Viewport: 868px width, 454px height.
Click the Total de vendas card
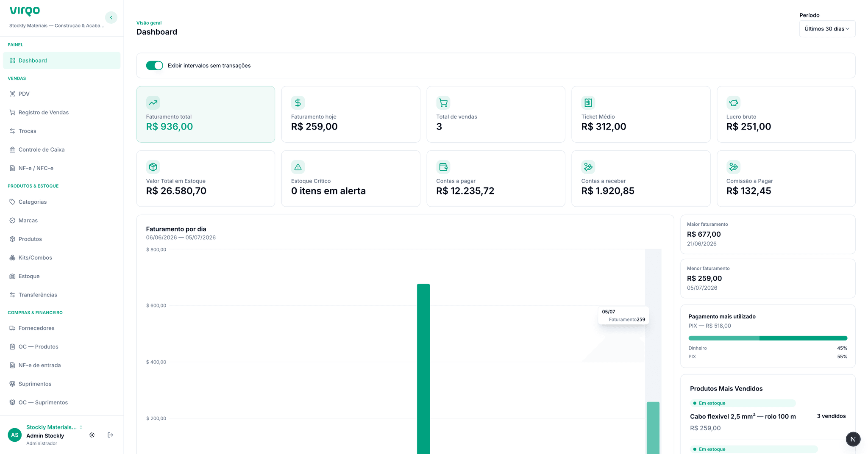(496, 114)
